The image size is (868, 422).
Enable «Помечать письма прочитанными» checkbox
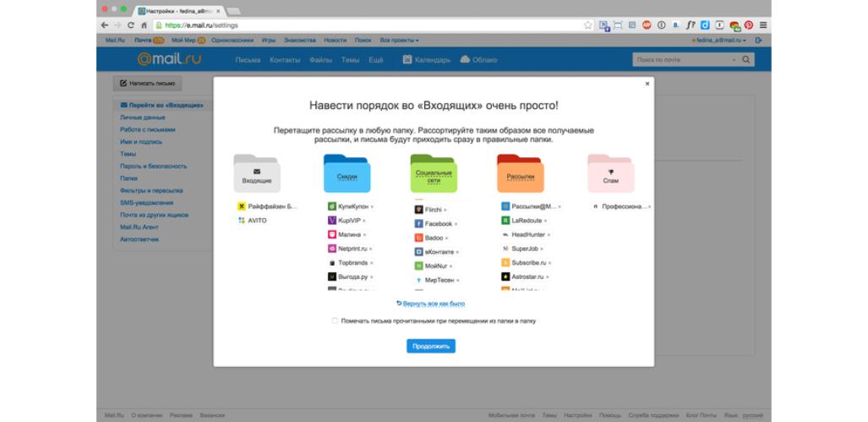point(336,321)
